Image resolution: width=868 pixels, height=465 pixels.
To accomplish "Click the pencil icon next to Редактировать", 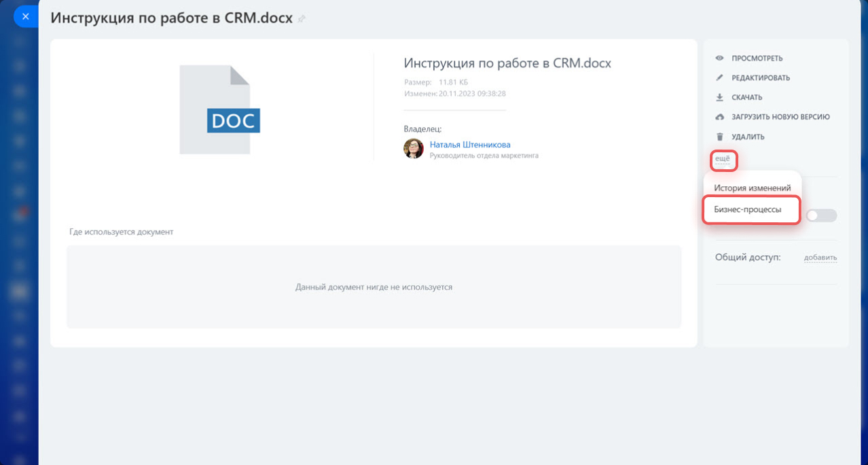I will tap(720, 77).
